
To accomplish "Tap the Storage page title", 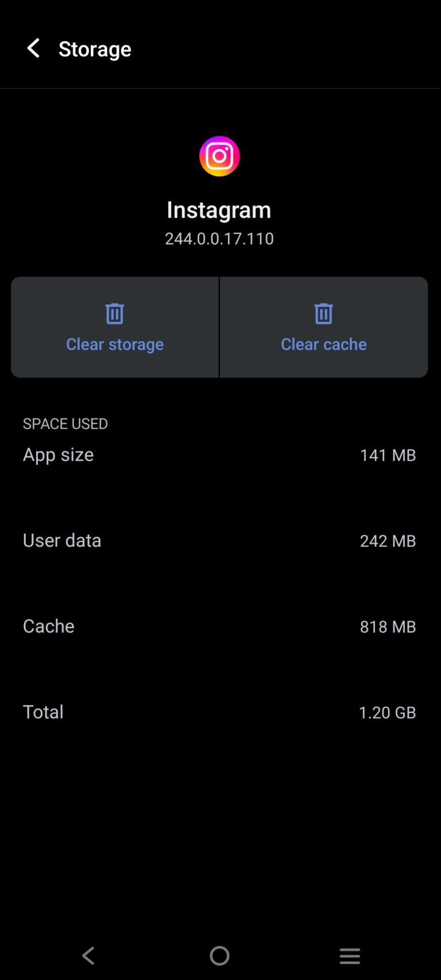I will (95, 49).
